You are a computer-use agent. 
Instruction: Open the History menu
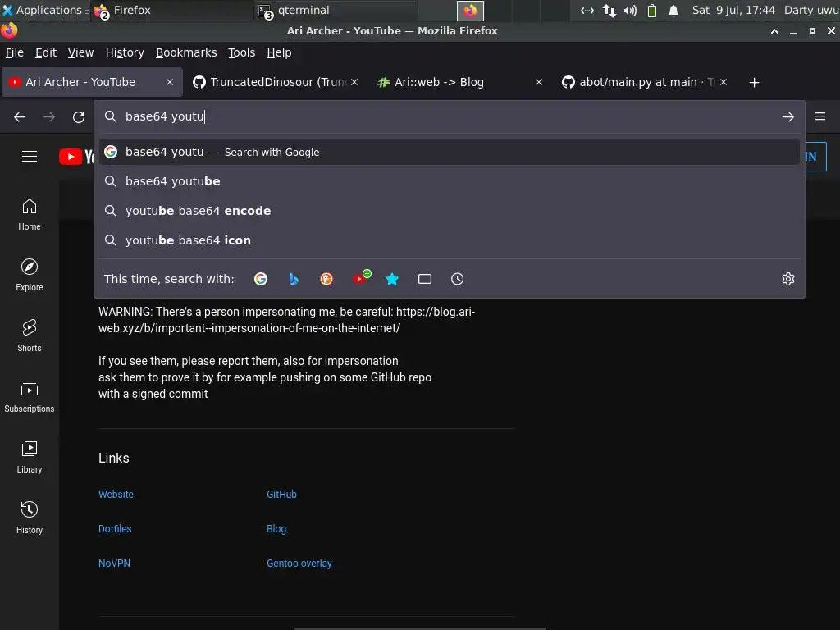(x=125, y=52)
